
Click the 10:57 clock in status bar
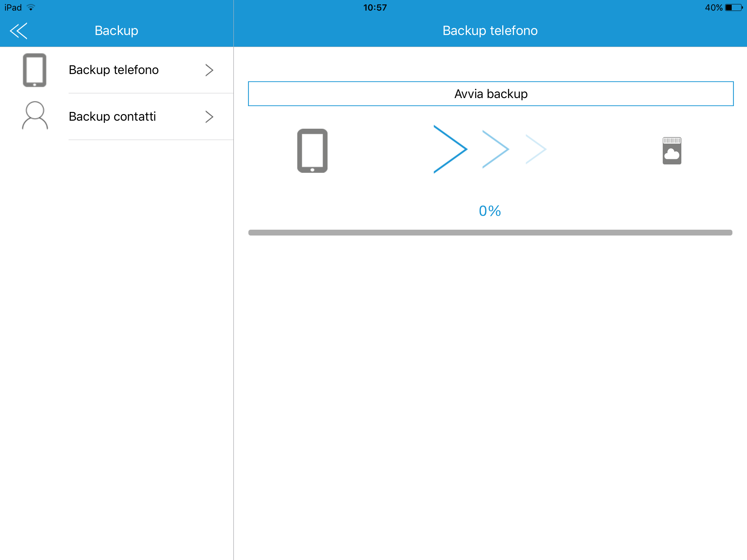click(375, 7)
